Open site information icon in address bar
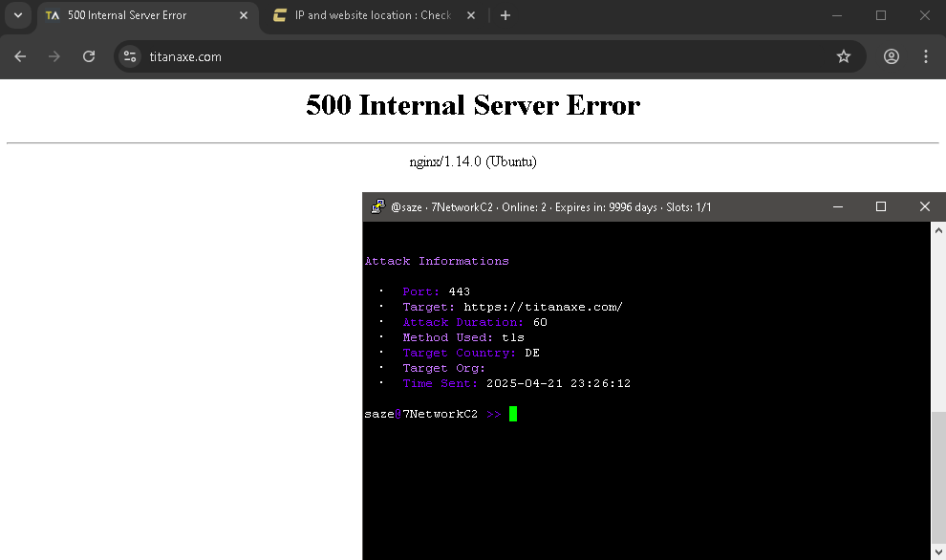 pyautogui.click(x=130, y=56)
